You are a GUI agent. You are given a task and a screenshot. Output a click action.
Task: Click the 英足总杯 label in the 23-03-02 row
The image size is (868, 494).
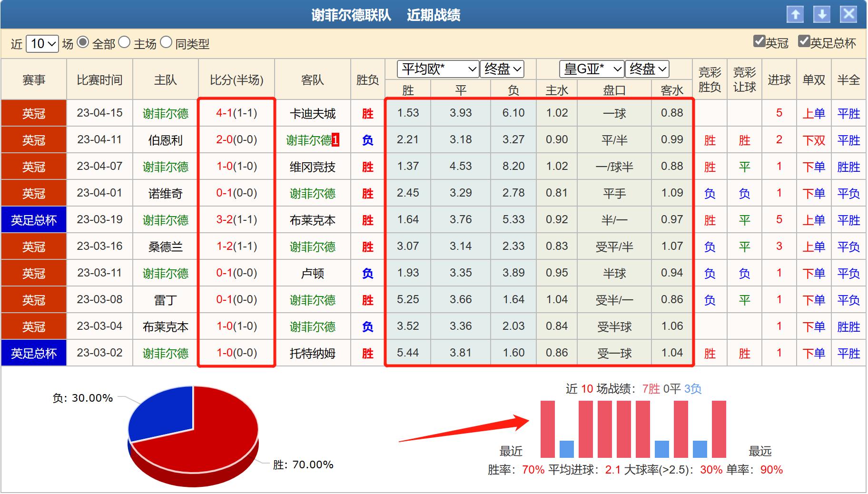(x=33, y=353)
